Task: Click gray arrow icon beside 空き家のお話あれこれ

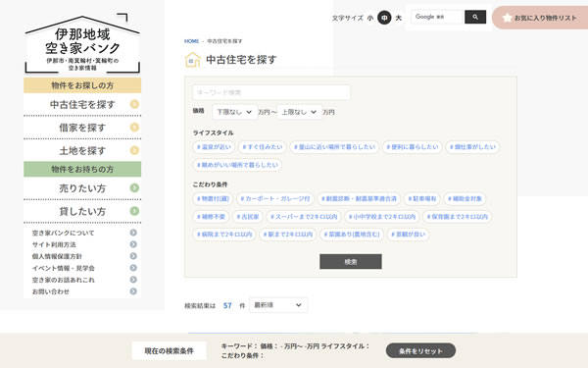Action: 133,280
